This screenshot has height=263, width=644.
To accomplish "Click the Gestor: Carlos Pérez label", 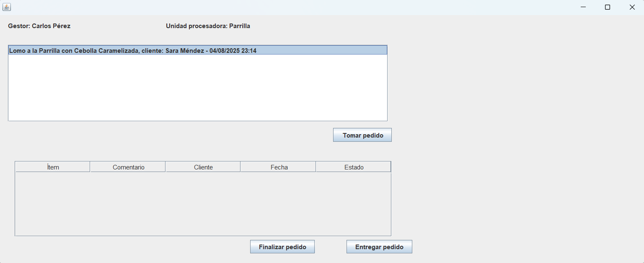I will [39, 26].
